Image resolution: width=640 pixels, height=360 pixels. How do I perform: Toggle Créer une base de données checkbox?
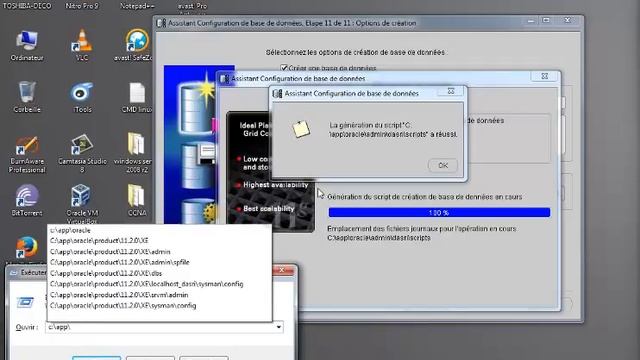(284, 68)
